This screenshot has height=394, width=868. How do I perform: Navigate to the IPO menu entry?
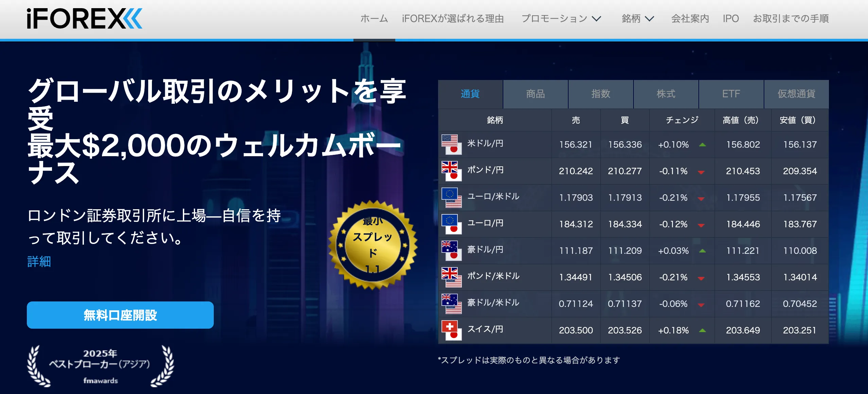(x=731, y=19)
